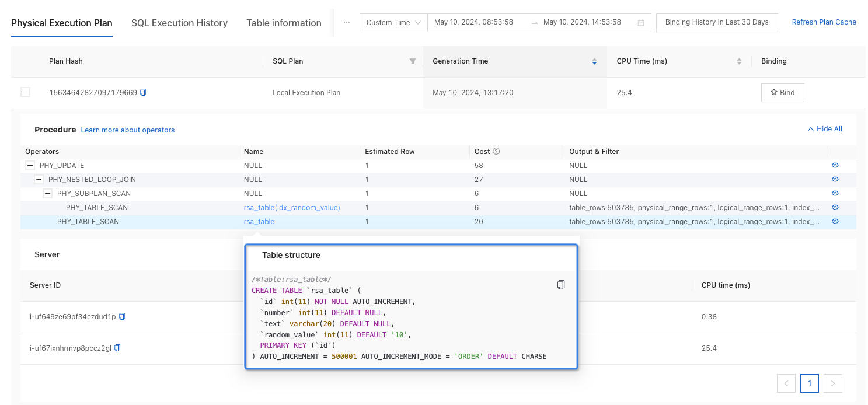View details of idx_random_value table scan row

click(x=835, y=208)
